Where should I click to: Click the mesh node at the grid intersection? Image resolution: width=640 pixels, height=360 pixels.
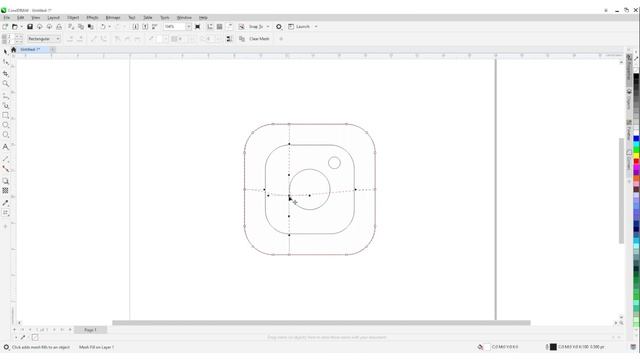(289, 196)
